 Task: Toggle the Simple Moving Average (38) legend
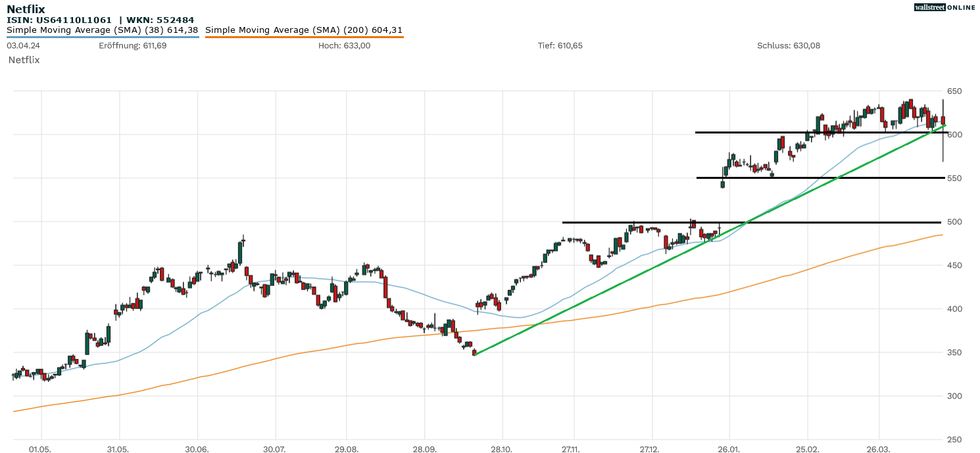pos(102,30)
